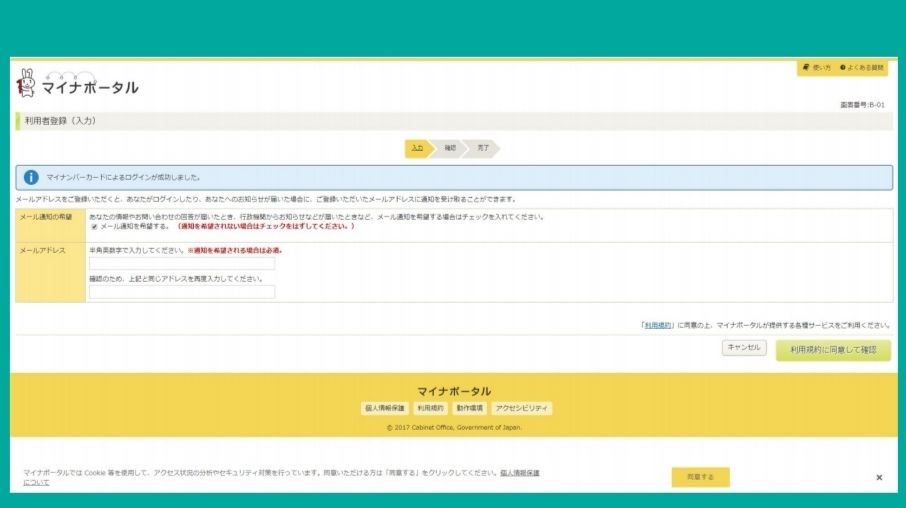Open よくある質問 FAQ in header

click(865, 68)
